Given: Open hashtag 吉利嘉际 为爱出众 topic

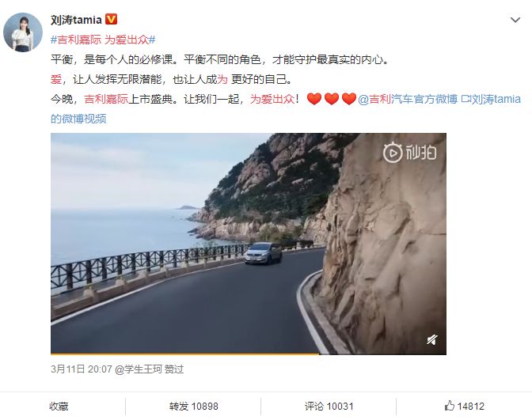Looking at the screenshot, I should tap(103, 40).
